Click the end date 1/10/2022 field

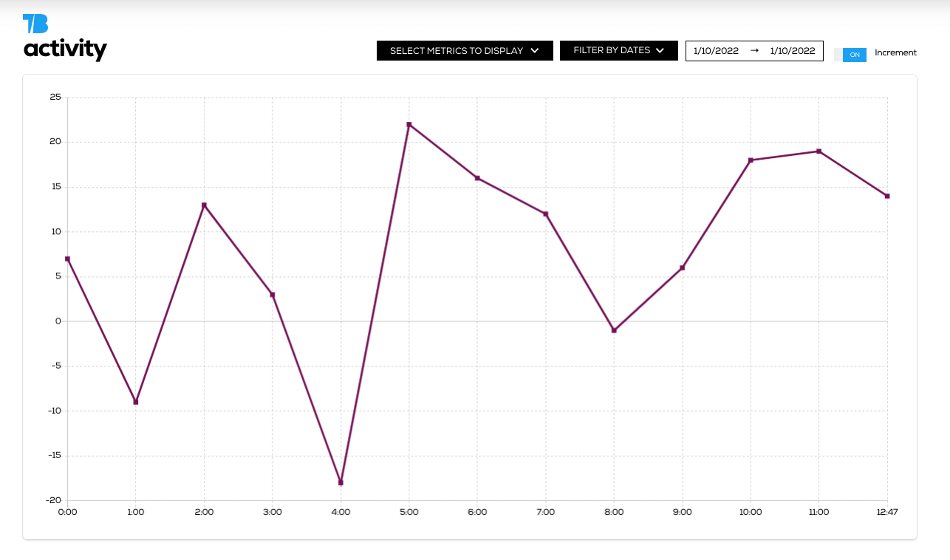(x=794, y=51)
